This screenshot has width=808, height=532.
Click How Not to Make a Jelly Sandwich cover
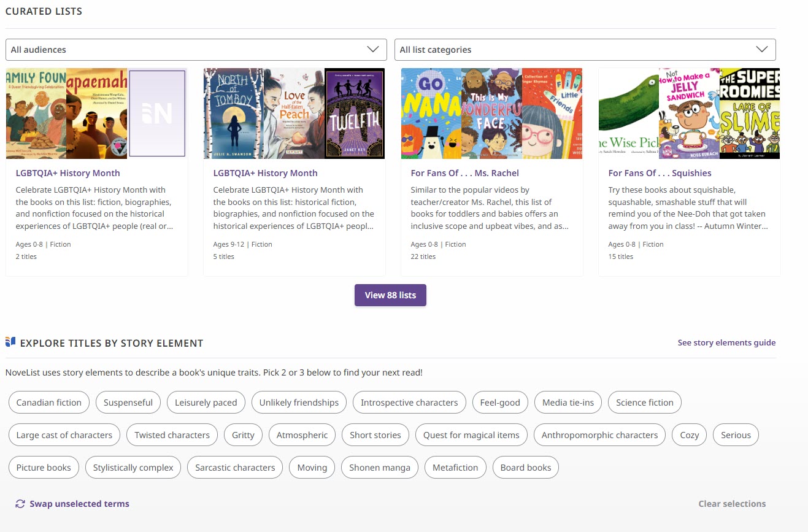tap(689, 114)
